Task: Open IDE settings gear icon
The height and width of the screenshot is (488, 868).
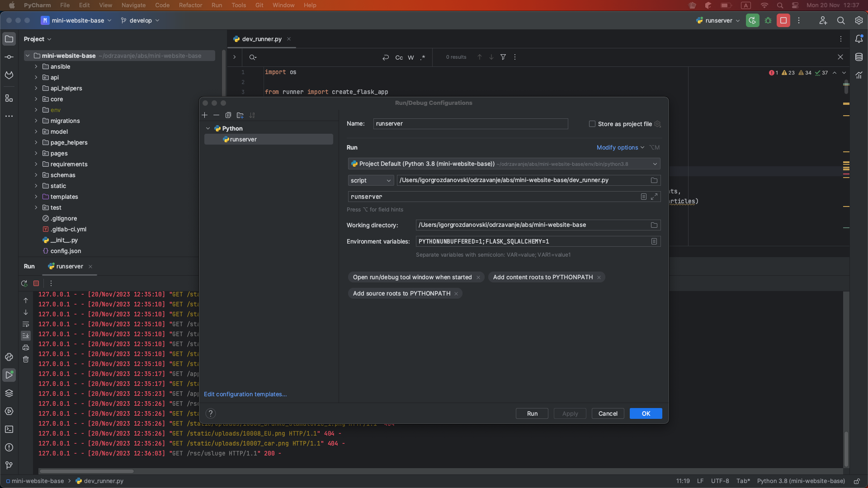Action: click(x=859, y=20)
